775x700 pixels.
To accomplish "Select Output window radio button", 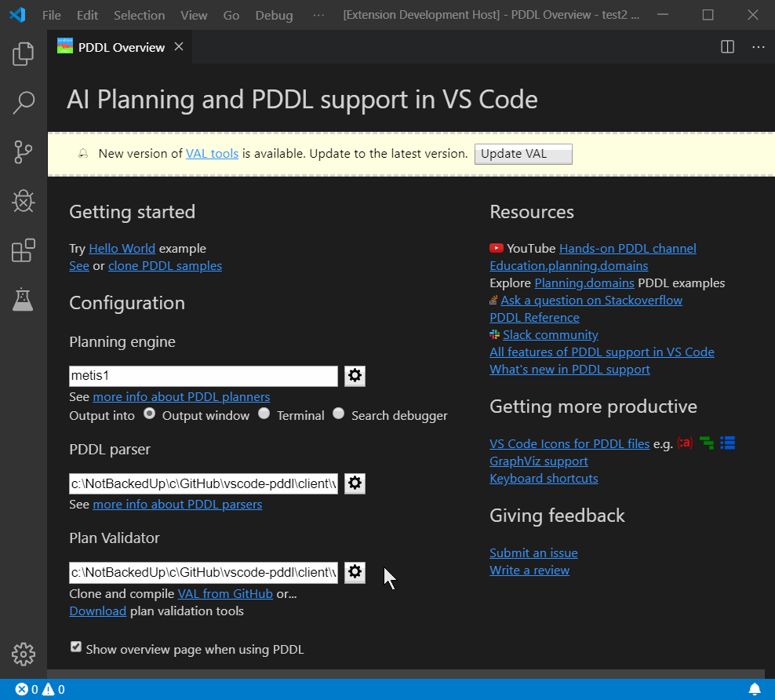I will coord(149,414).
